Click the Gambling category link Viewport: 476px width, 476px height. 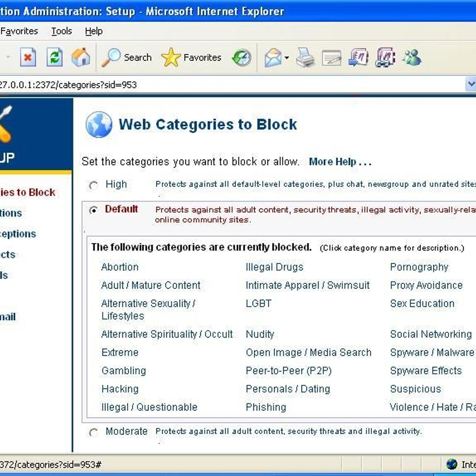point(124,371)
